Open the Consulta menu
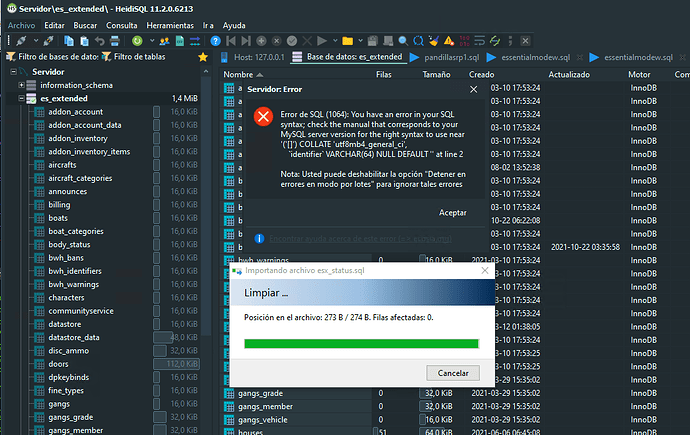The height and width of the screenshot is (435, 690). [x=122, y=23]
